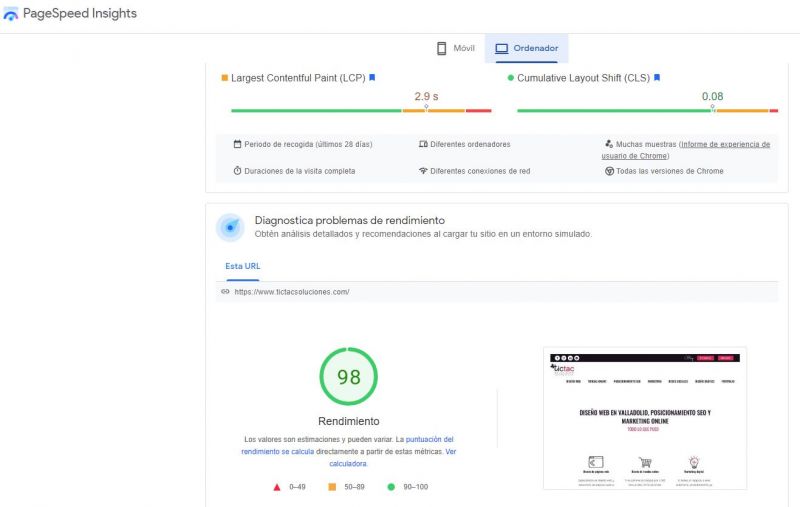Click the mobile phone icon
The height and width of the screenshot is (507, 800).
441,48
